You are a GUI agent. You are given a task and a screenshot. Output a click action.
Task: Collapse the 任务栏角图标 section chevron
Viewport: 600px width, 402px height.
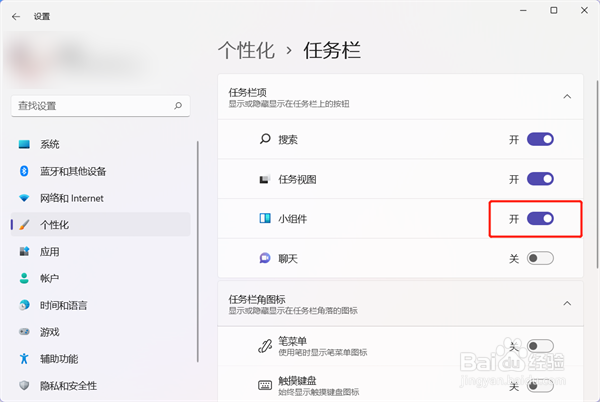(x=567, y=303)
